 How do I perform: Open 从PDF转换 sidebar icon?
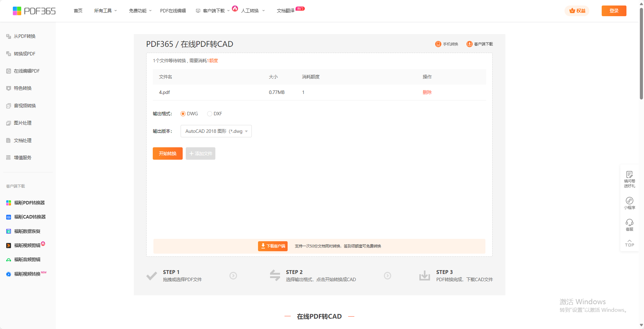coord(9,36)
